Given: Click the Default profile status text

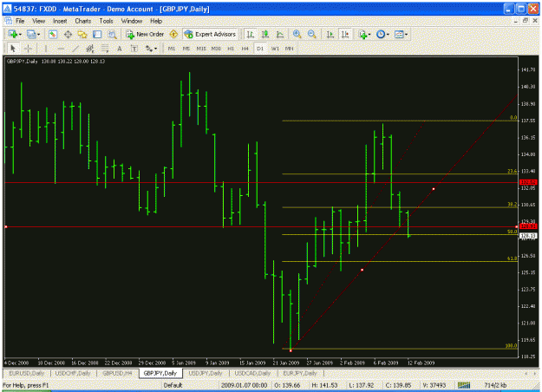Looking at the screenshot, I should click(x=173, y=385).
